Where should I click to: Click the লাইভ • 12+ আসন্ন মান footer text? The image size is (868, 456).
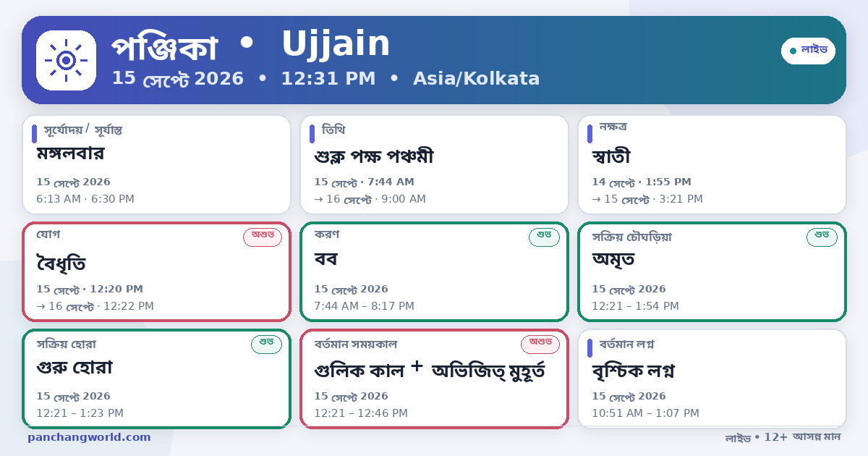(783, 437)
